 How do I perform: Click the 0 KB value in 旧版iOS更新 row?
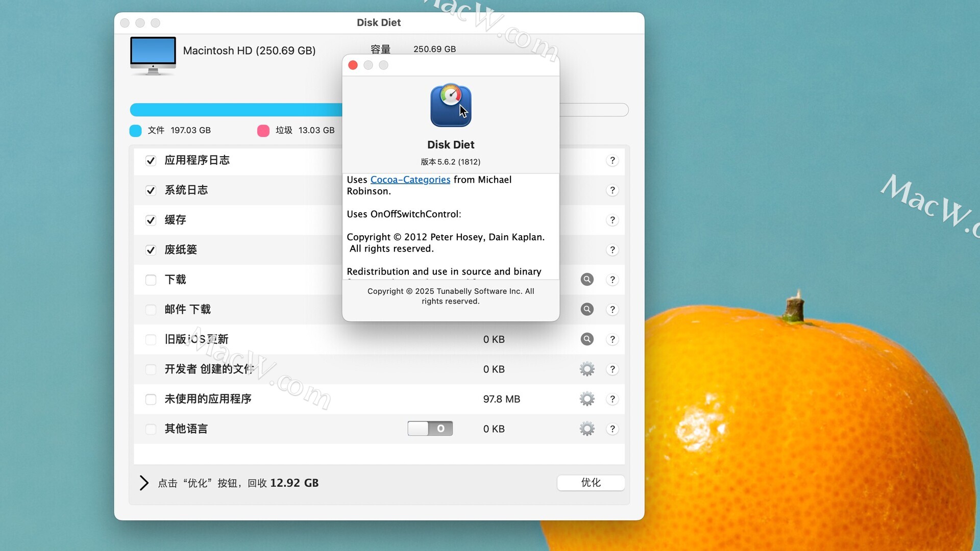pos(494,340)
